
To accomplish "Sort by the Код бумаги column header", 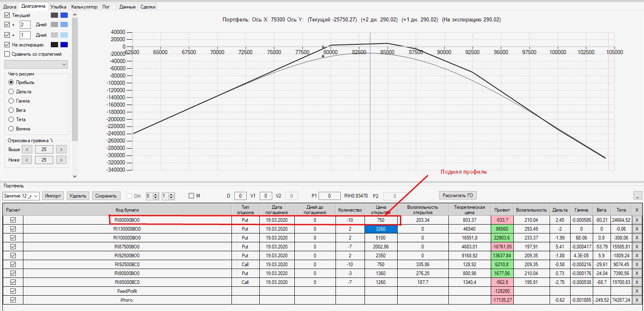I will [x=127, y=210].
